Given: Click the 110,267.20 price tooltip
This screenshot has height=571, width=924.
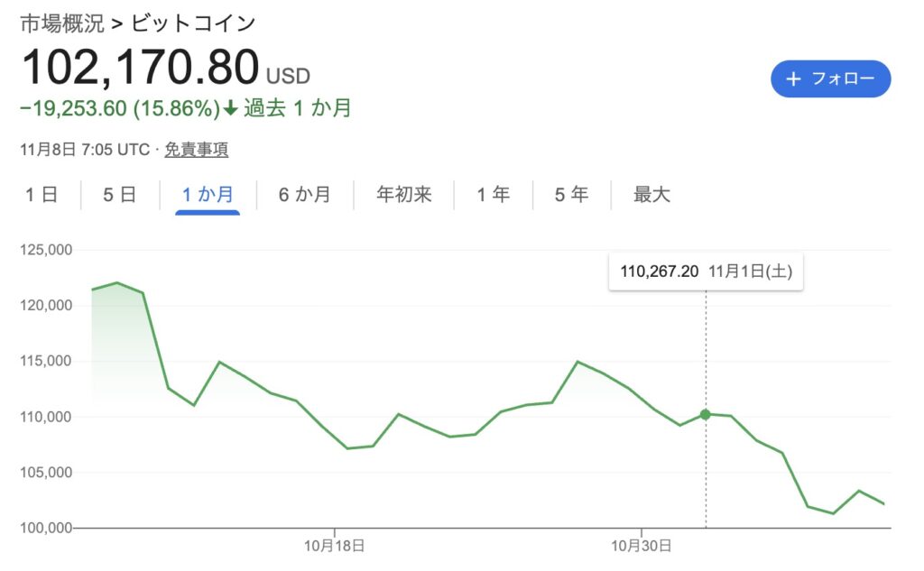Looking at the screenshot, I should (706, 272).
